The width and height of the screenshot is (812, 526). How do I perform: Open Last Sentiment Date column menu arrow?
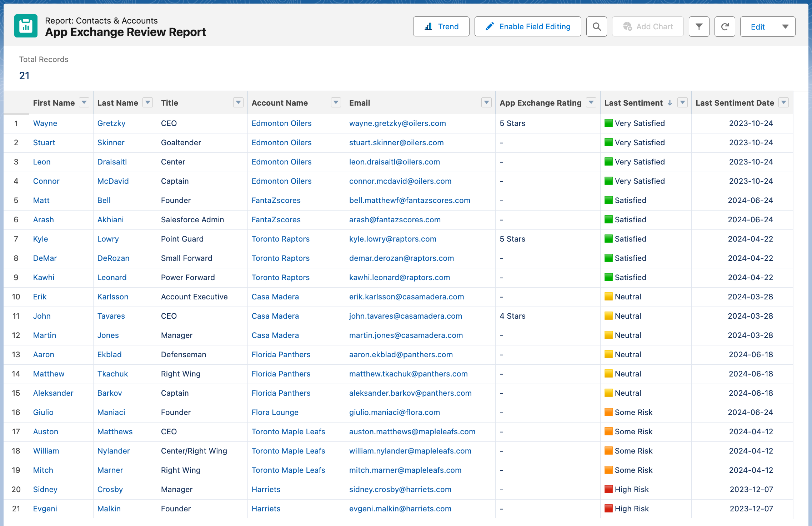pyautogui.click(x=783, y=102)
